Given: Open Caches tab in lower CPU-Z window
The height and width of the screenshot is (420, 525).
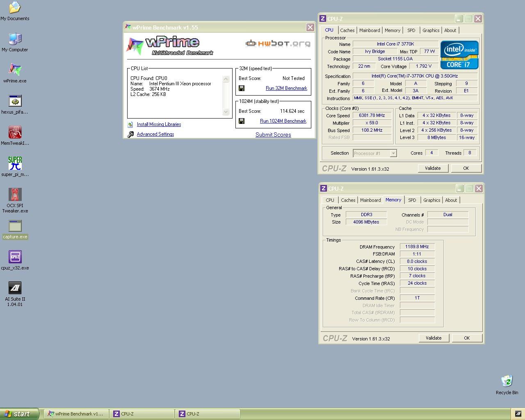Looking at the screenshot, I should click(348, 200).
